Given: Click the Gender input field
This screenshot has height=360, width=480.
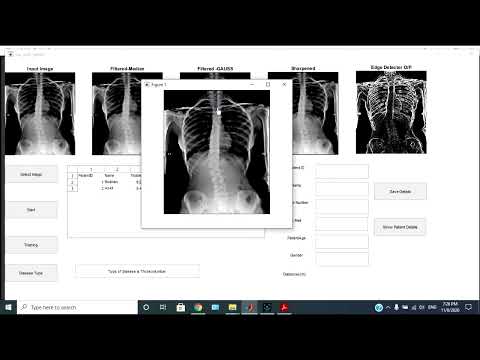Looking at the screenshot, I should (342, 259).
